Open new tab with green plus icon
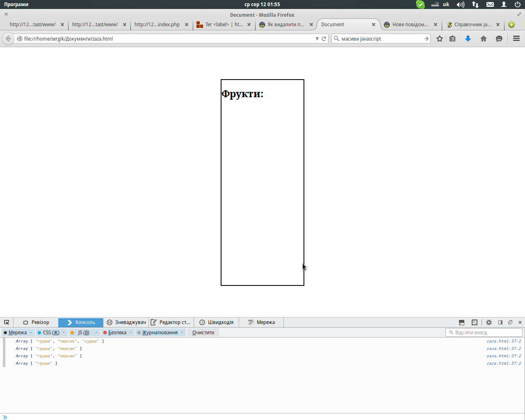 point(511,25)
